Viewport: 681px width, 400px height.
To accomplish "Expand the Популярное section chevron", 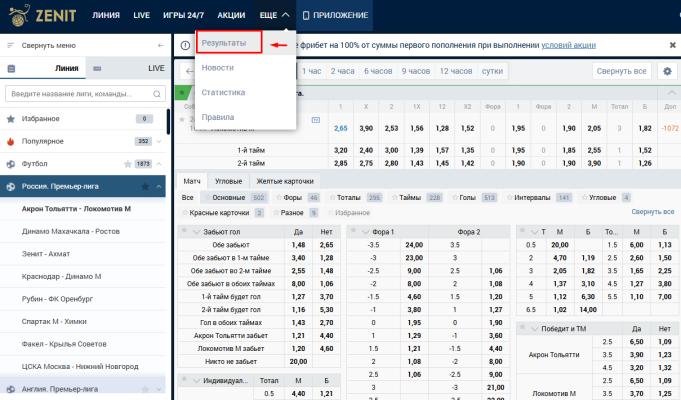I will pyautogui.click(x=159, y=141).
